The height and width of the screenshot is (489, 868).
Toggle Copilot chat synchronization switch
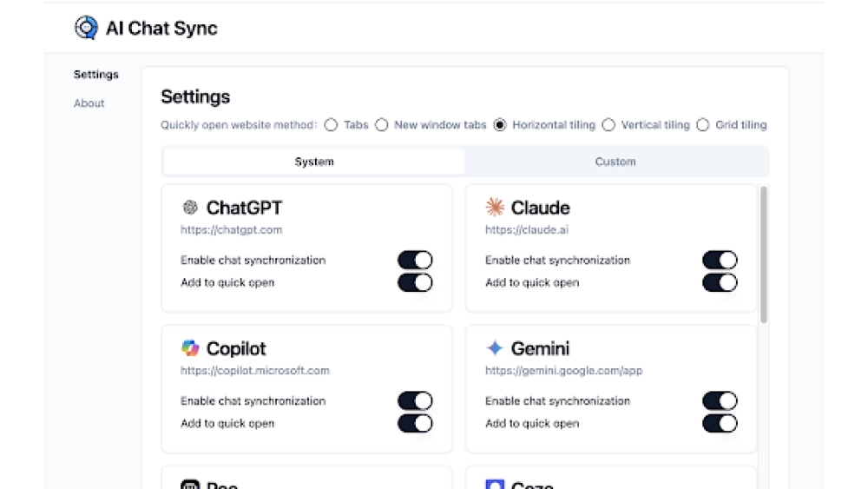(415, 401)
